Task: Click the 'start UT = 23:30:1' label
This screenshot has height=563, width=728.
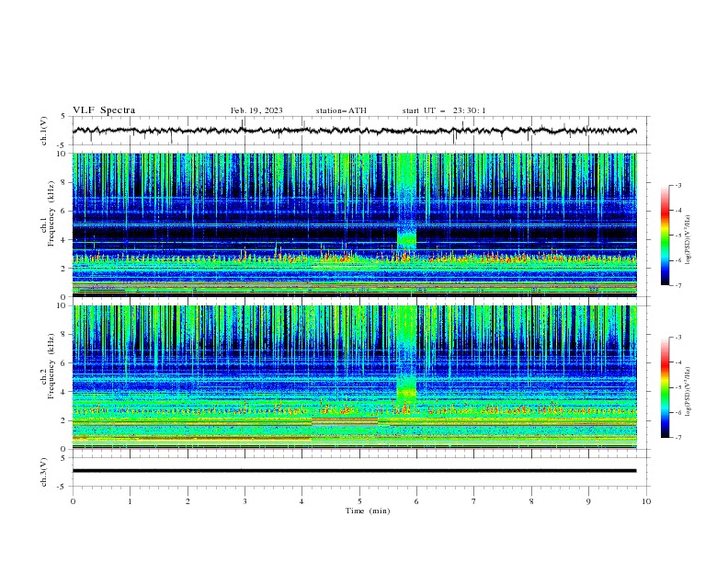Action: [x=444, y=110]
